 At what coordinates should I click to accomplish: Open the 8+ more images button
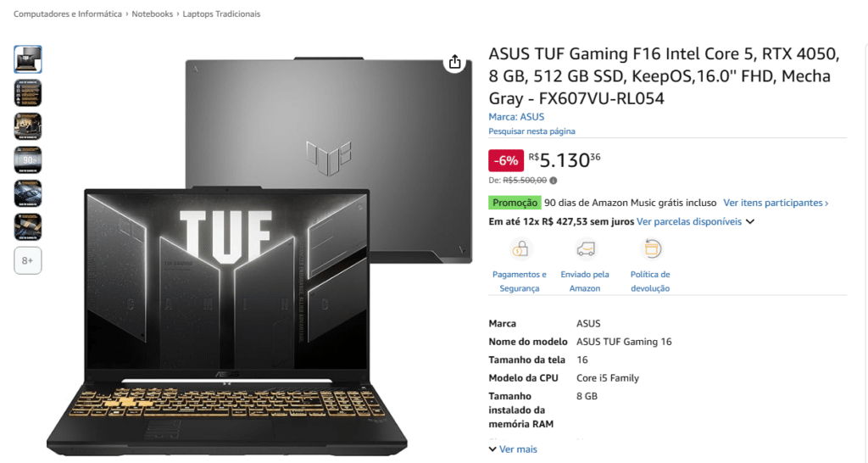[28, 260]
